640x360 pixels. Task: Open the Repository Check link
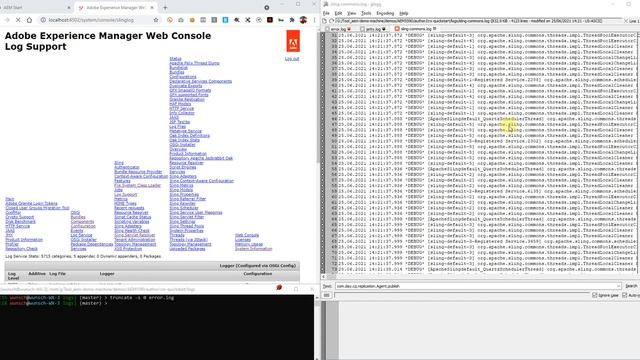tap(22, 249)
